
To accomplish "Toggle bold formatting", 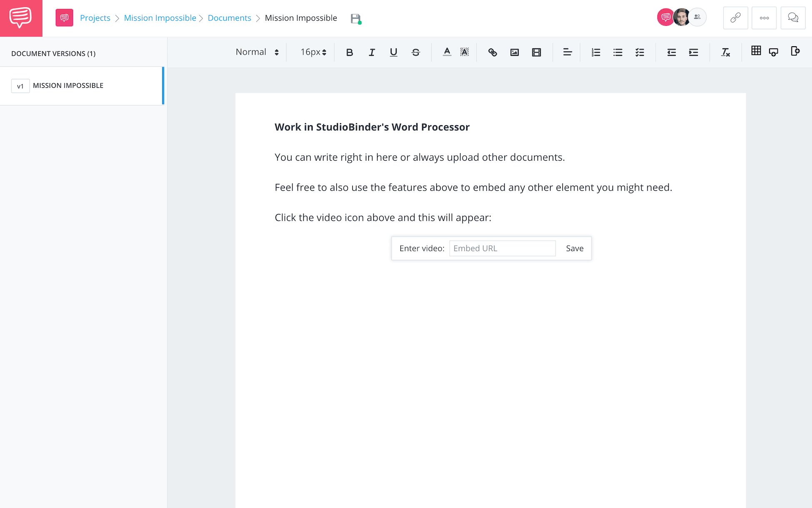I will pos(350,52).
